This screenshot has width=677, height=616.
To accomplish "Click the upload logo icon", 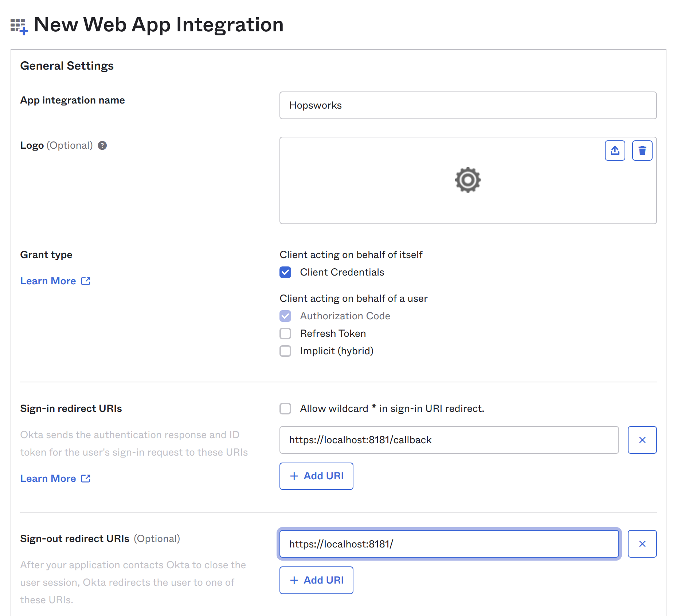I will [x=615, y=150].
